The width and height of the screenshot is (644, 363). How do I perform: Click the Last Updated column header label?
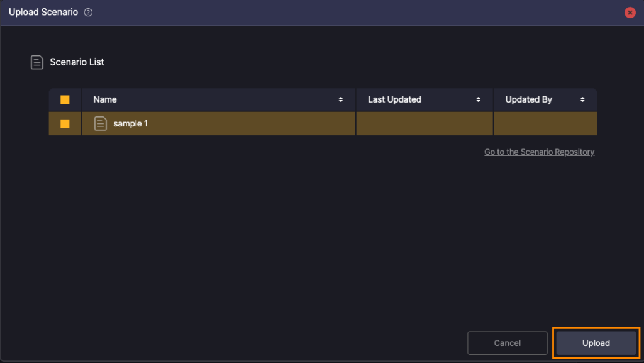(x=394, y=99)
